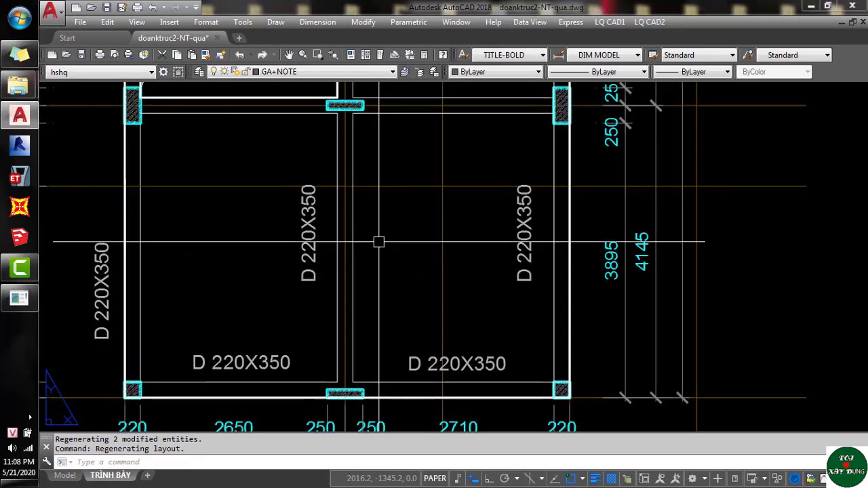
Task: Open the Camtasia icon in Windows taskbar
Action: 19,268
